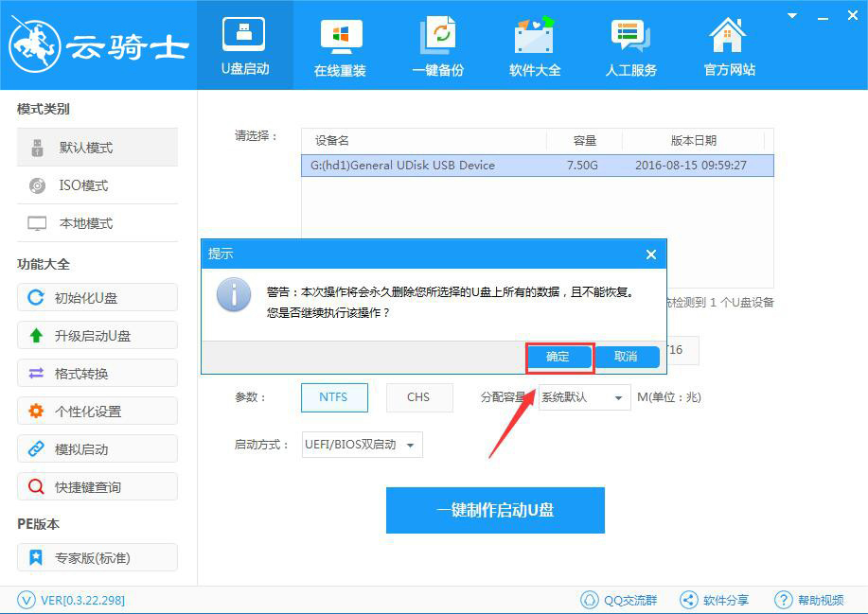Open 快捷键查询 function

click(x=97, y=487)
